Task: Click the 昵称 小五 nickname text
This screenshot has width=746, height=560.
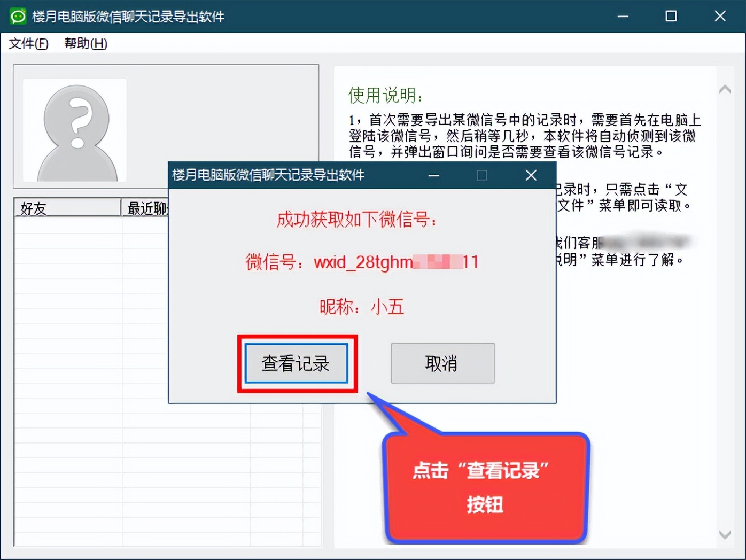Action: pyautogui.click(x=361, y=307)
